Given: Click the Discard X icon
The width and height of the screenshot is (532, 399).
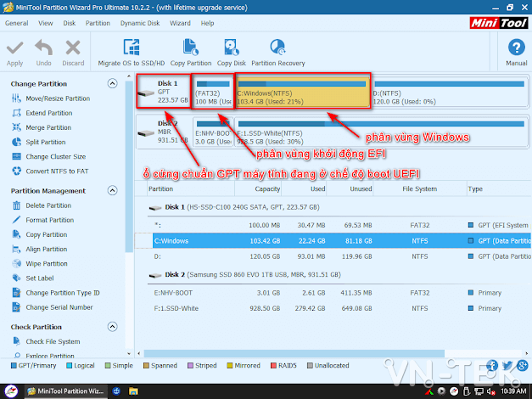Looking at the screenshot, I should coord(73,48).
